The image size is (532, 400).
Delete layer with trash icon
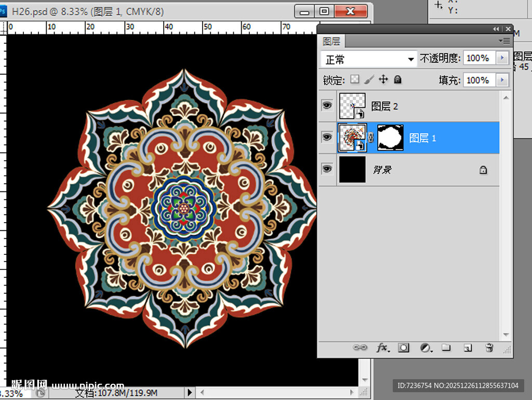click(489, 347)
